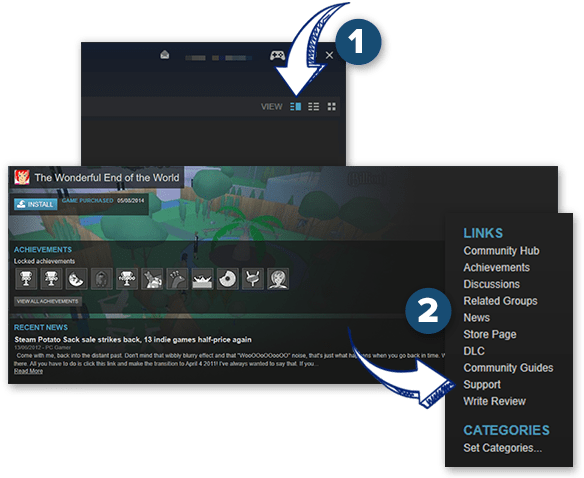Close the Steam window with X

click(329, 55)
